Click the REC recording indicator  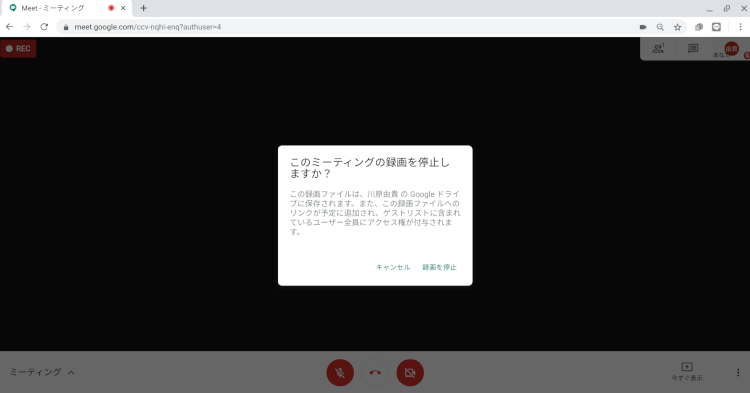(18, 48)
